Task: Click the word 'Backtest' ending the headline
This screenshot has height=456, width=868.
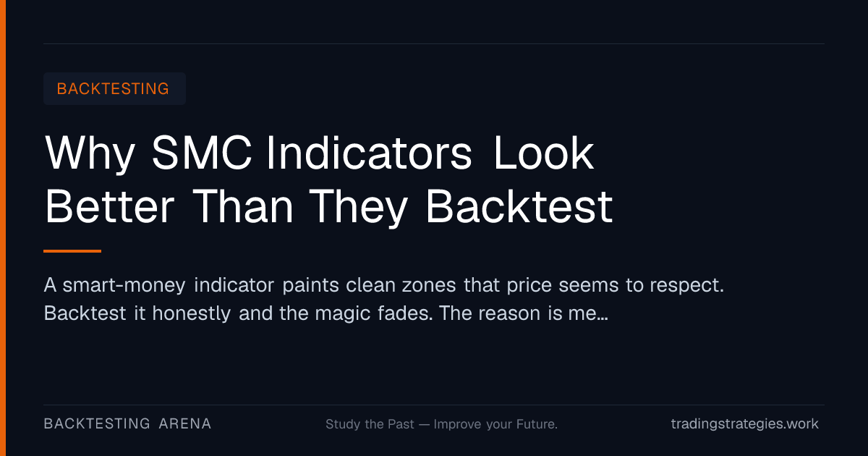Action: coord(519,206)
